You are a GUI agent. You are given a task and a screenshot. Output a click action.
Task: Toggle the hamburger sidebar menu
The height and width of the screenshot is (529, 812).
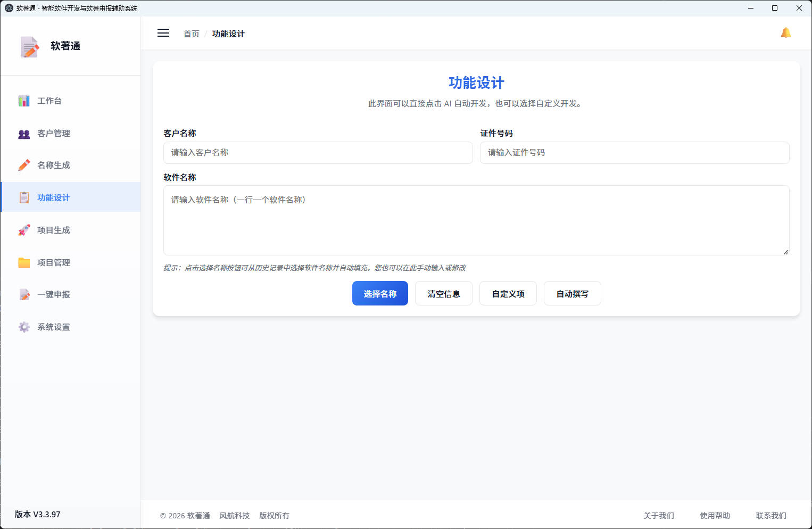[x=163, y=33]
